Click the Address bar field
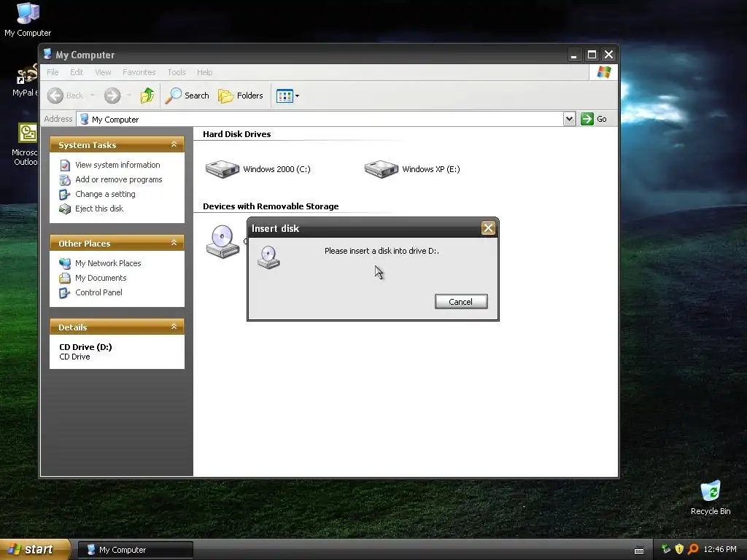This screenshot has width=747, height=560. click(x=320, y=119)
